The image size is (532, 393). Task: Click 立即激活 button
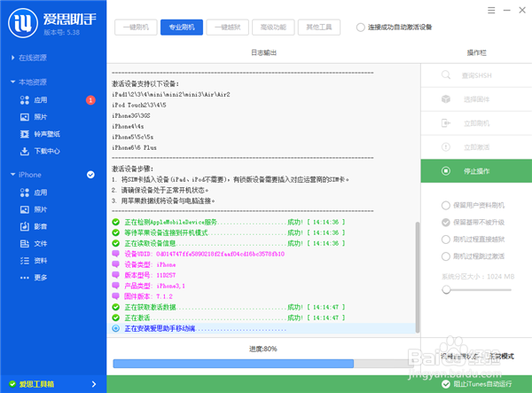pos(476,147)
